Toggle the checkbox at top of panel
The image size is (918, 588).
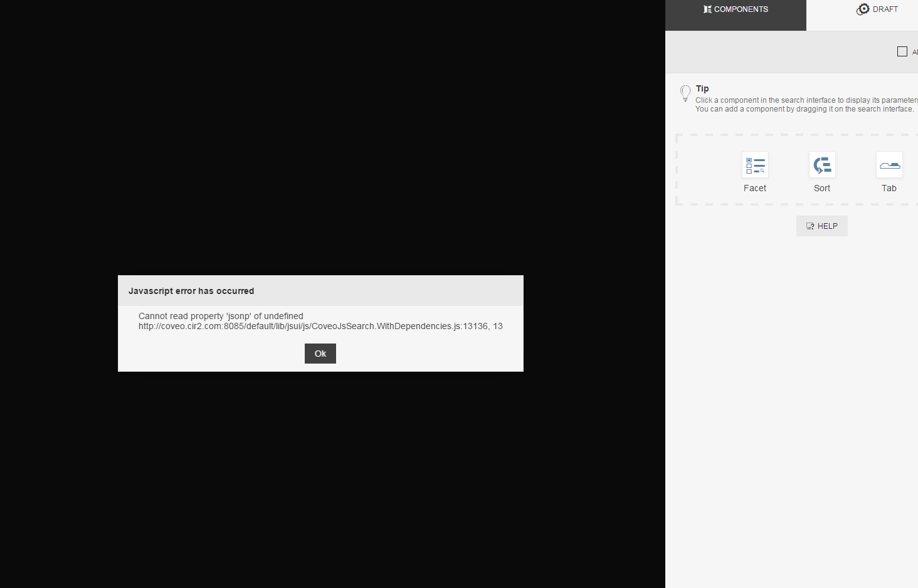902,51
